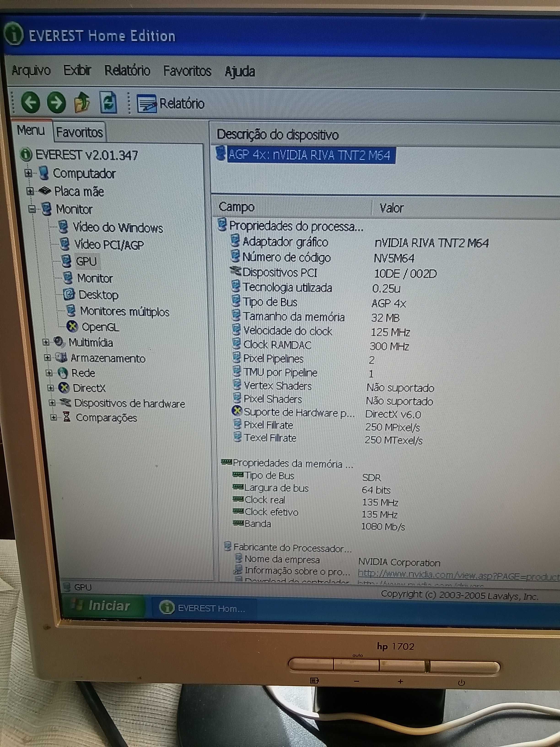Screen dimensions: 560x747
Task: Click the Desktop item icon in the tree
Action: click(69, 294)
